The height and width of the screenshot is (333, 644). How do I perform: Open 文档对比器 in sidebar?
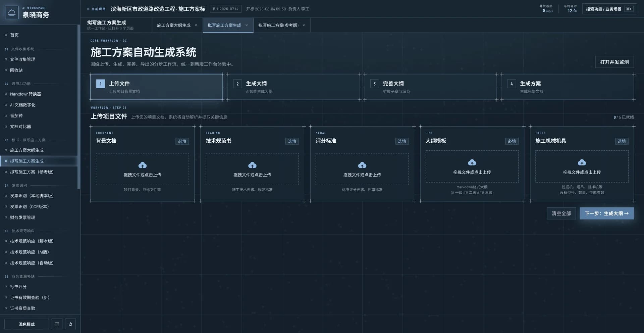39,127
